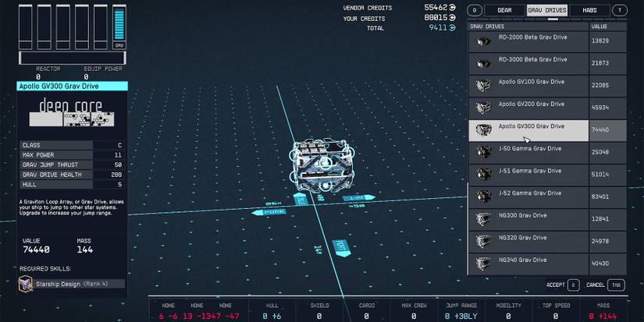Viewport: 644px width, 322px height.
Task: Click your credits currency symbol
Action: coord(452,18)
